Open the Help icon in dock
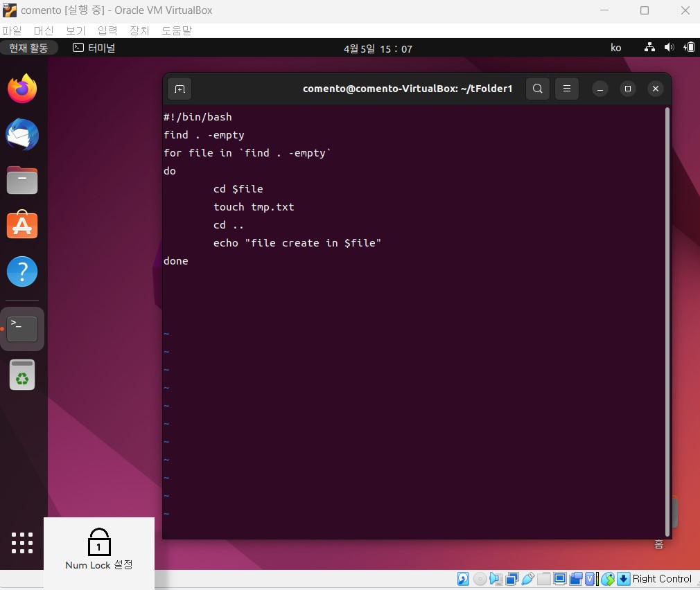This screenshot has width=700, height=590. click(22, 271)
